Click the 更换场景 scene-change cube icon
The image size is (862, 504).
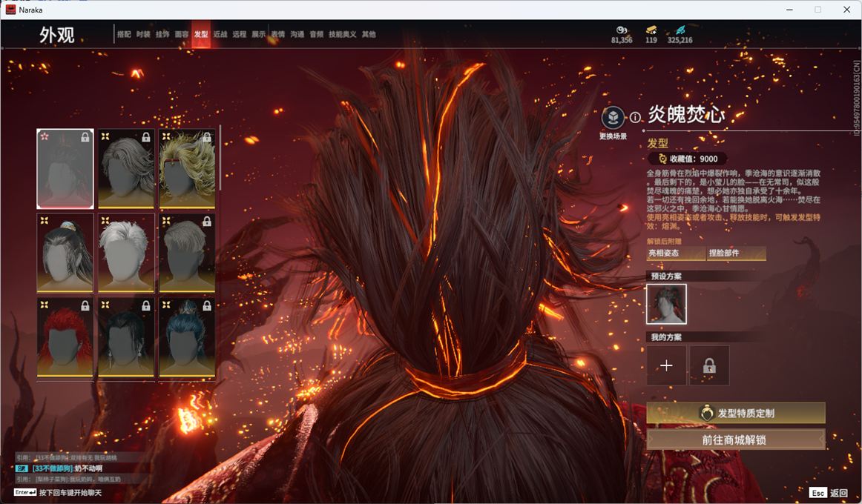(x=613, y=118)
